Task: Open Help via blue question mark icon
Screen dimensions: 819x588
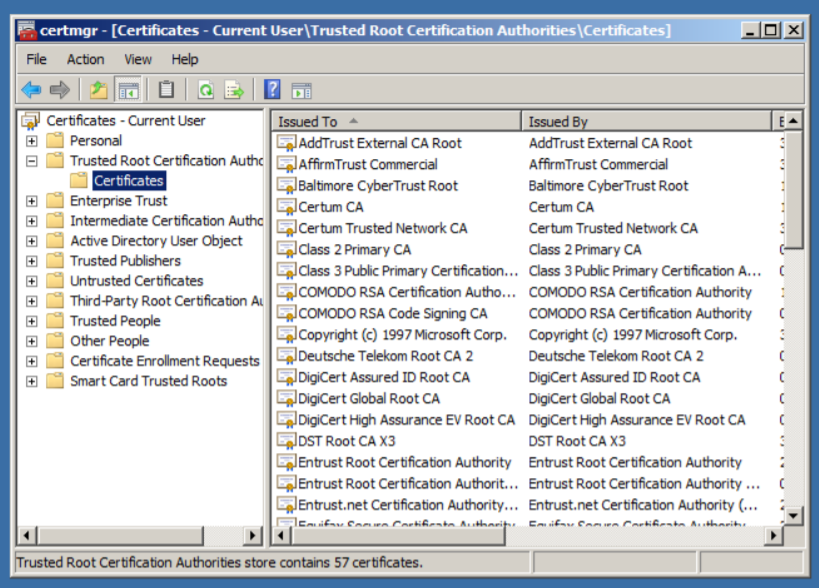Action: pos(272,89)
